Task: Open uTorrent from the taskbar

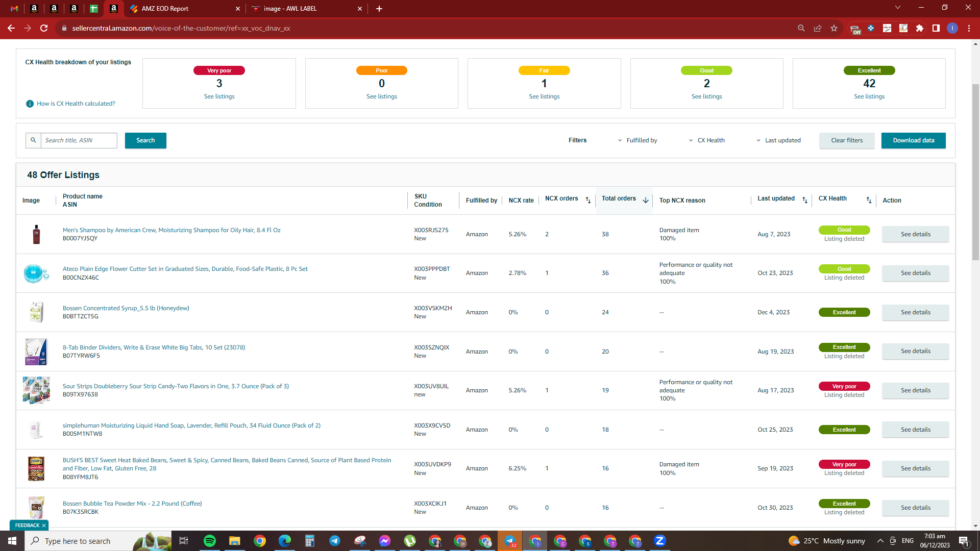Action: (x=410, y=541)
